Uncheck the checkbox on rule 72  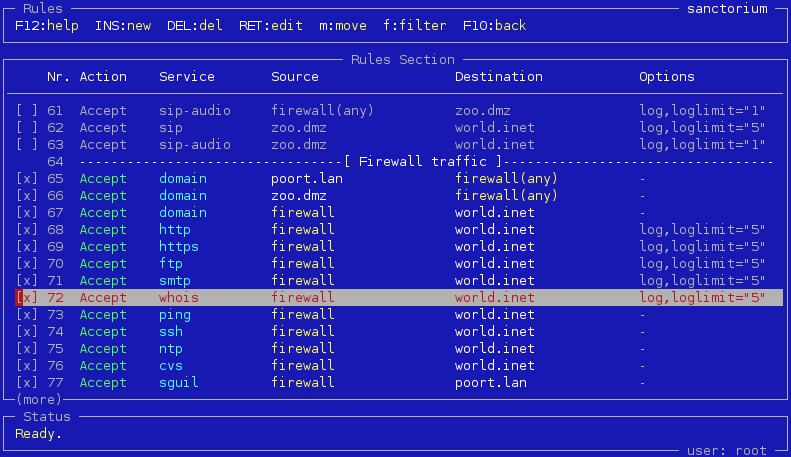27,297
